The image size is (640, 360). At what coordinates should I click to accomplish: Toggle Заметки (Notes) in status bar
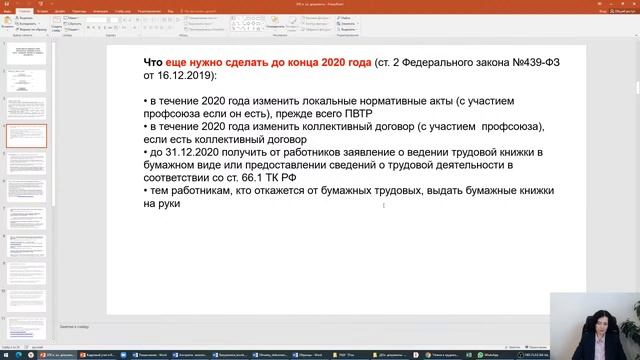tap(512, 347)
